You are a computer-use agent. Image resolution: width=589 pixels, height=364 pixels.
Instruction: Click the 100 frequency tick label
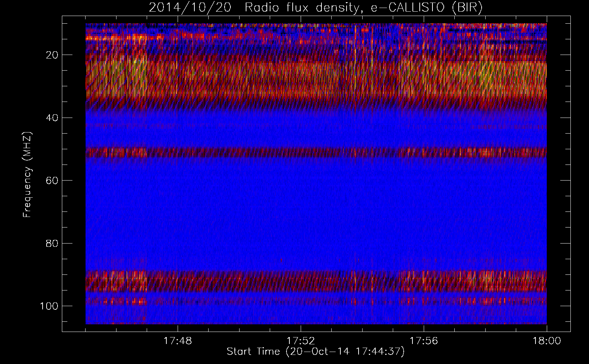coord(49,306)
